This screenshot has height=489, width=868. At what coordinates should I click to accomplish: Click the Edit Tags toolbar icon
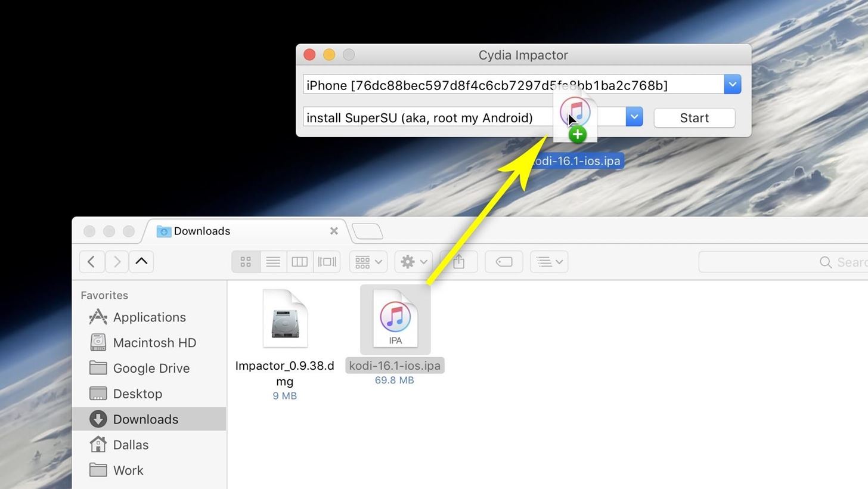[x=504, y=262]
